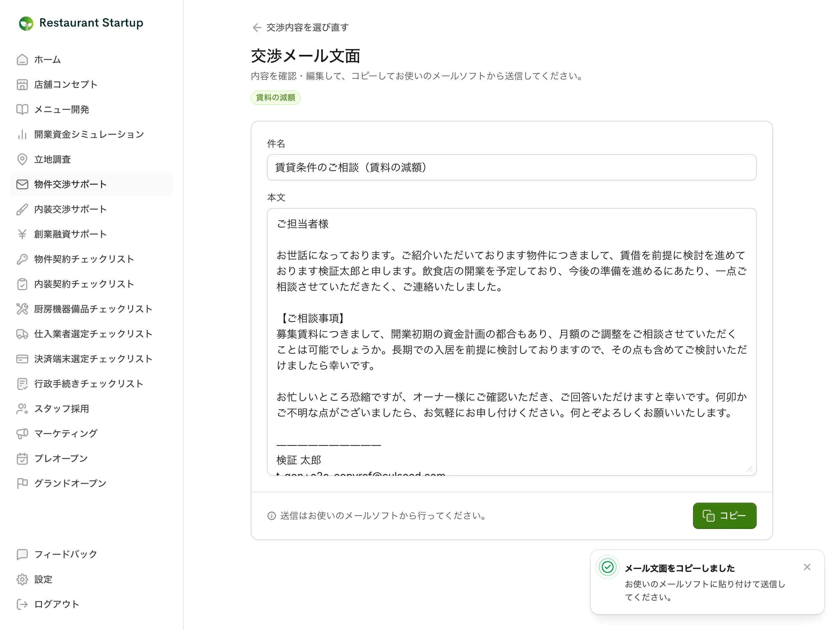Screen dimensions: 840x630
Task: Click the Restaurant Startup leaf logo
Action: (x=26, y=23)
